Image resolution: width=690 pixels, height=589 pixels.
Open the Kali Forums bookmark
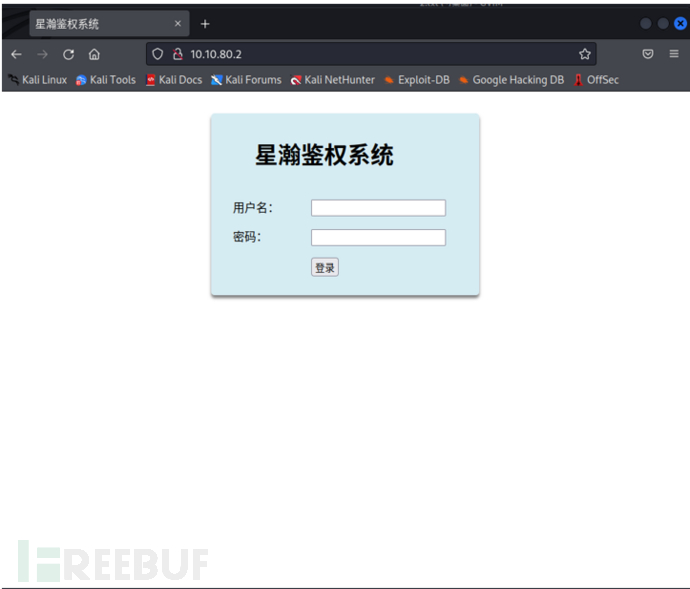246,80
